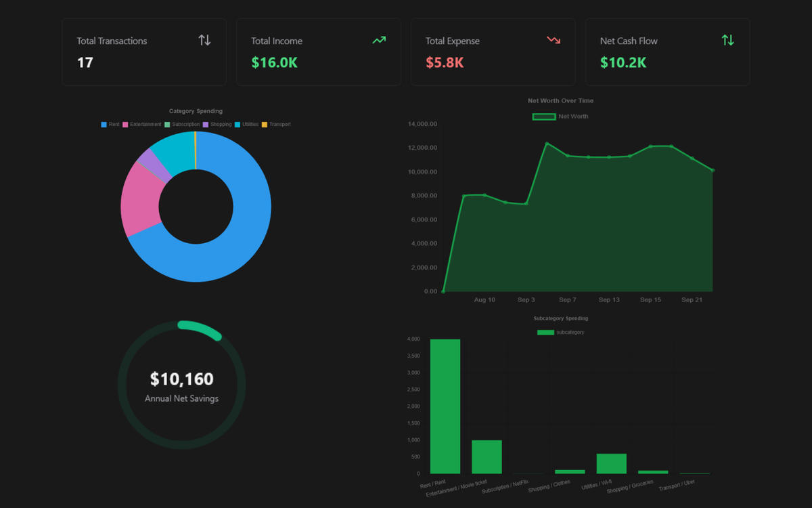The height and width of the screenshot is (508, 812).
Task: Toggle the Transport legend item
Action: coord(276,125)
